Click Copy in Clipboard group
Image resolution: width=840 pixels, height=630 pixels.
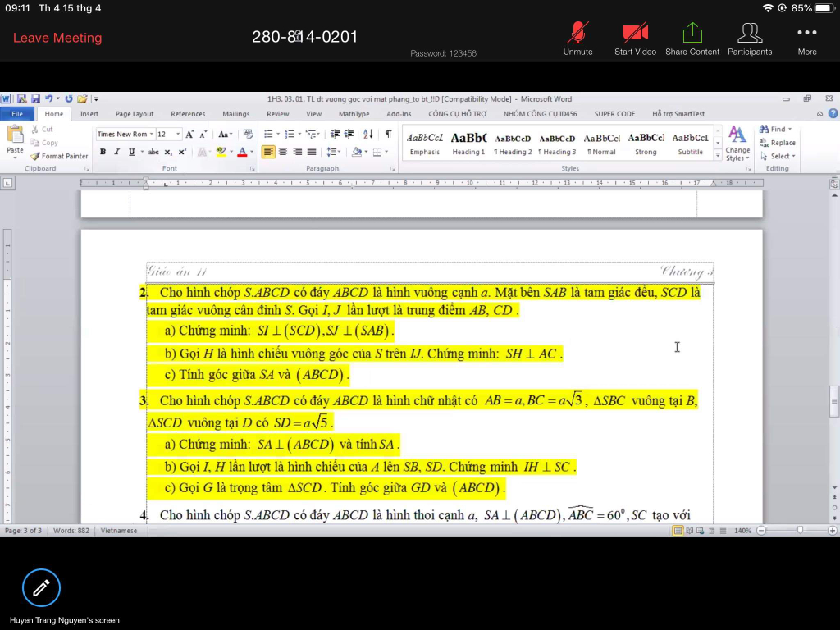coord(44,143)
